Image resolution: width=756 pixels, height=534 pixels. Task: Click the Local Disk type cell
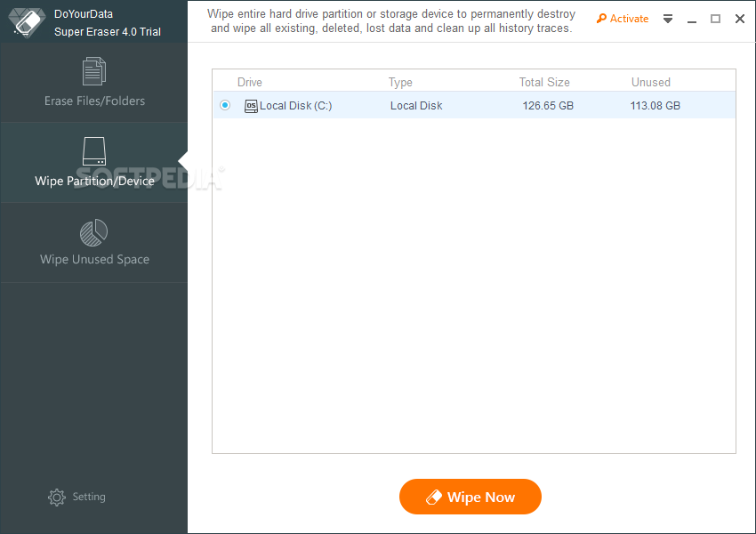pyautogui.click(x=416, y=106)
